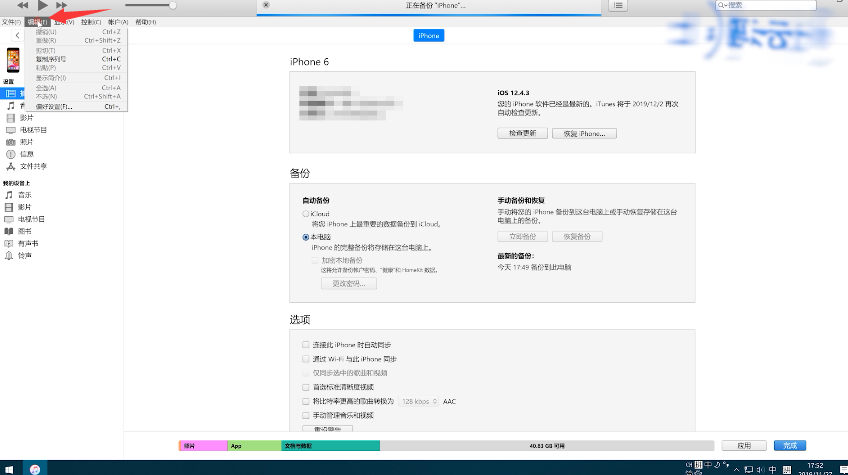Open the list view button in top bar
848x475 pixels.
click(618, 5)
